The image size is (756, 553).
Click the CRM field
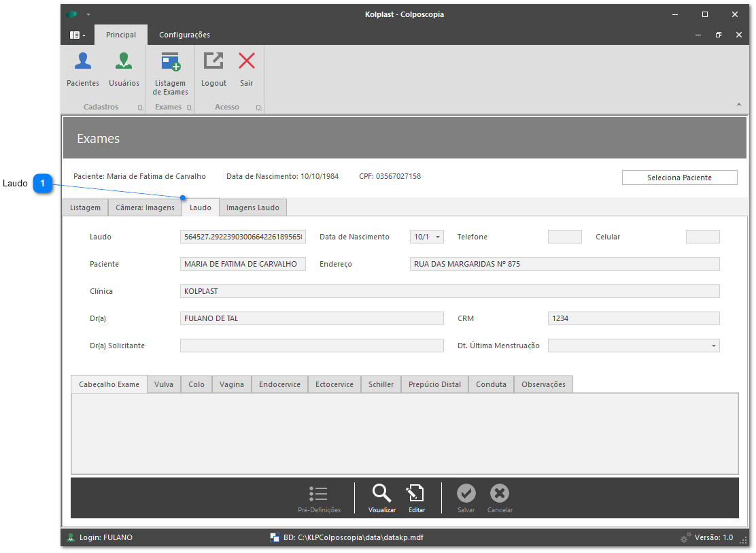pos(634,318)
